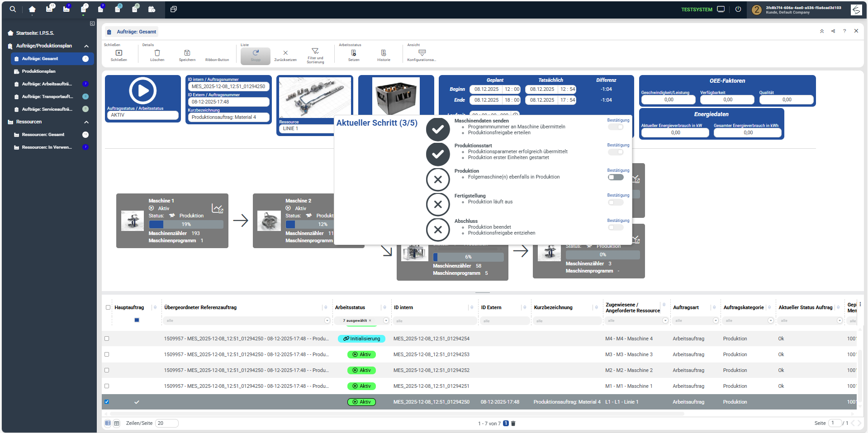Viewport: 868px width, 433px height.
Task: Click the Zeilen/Seite input field
Action: (166, 423)
